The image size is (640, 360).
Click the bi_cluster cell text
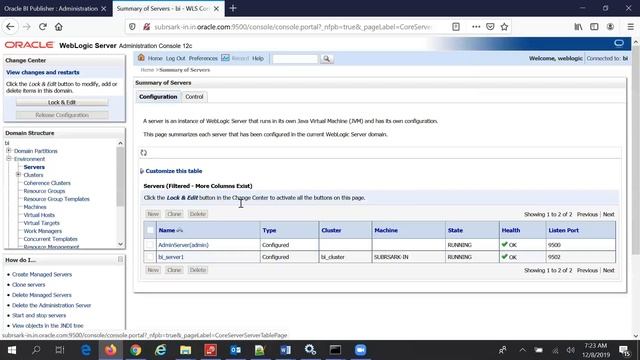(x=333, y=257)
